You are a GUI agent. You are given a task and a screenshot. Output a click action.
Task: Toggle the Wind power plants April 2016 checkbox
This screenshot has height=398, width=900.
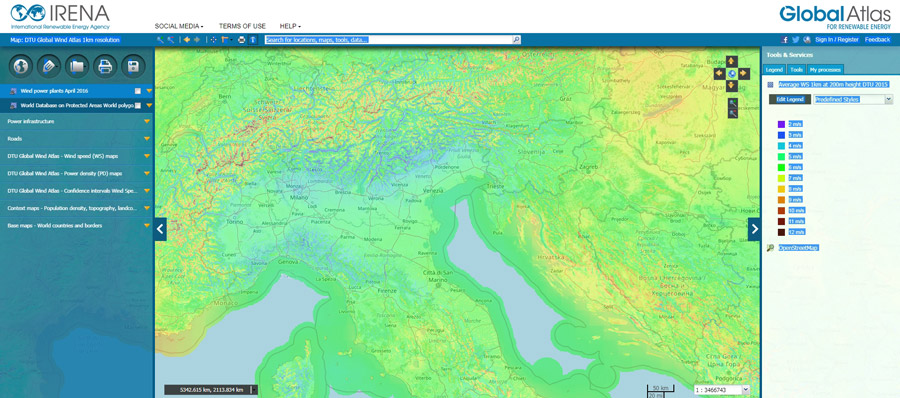[137, 91]
